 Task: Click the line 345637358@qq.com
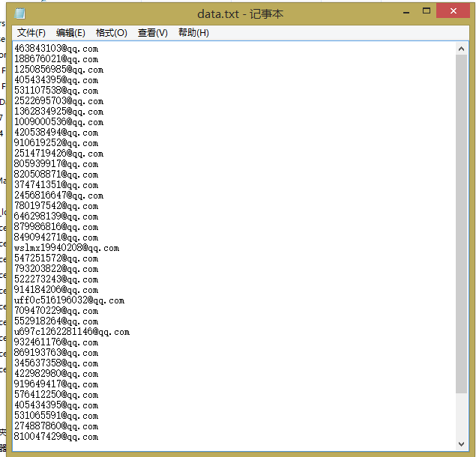click(56, 363)
